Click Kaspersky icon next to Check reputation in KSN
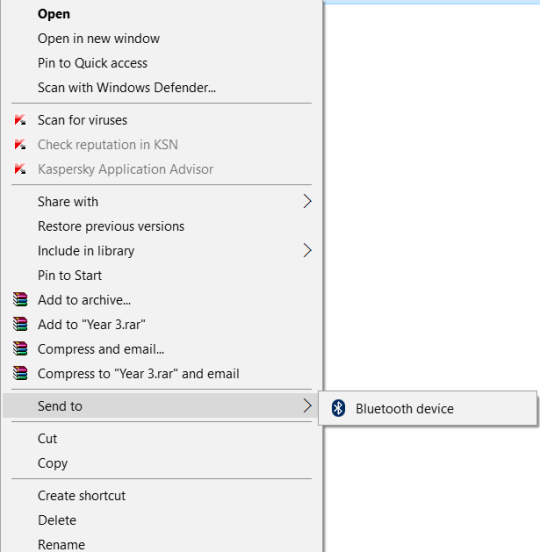The width and height of the screenshot is (540, 552). 20,145
